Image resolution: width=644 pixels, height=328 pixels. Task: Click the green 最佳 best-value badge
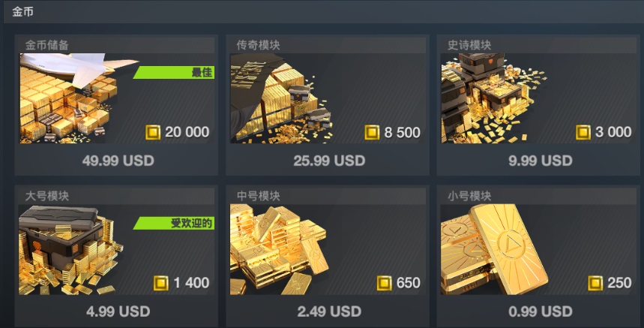[x=174, y=72]
